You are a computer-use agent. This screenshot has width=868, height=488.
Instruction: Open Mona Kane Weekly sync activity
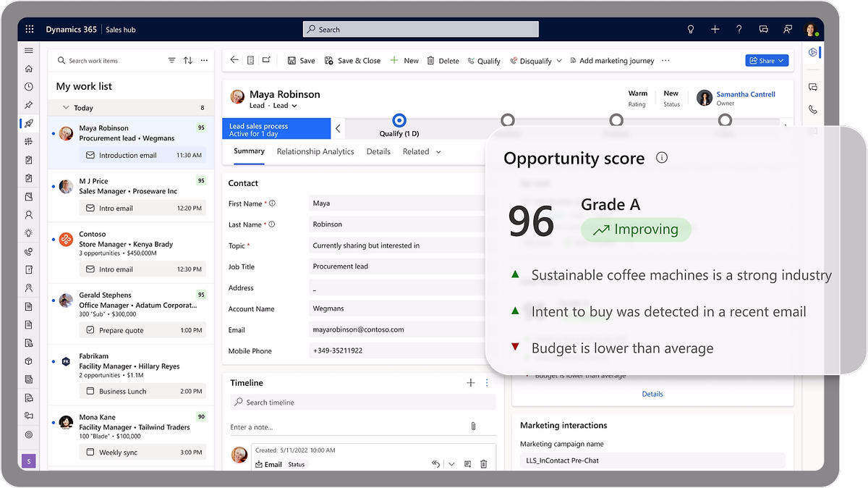tap(142, 453)
